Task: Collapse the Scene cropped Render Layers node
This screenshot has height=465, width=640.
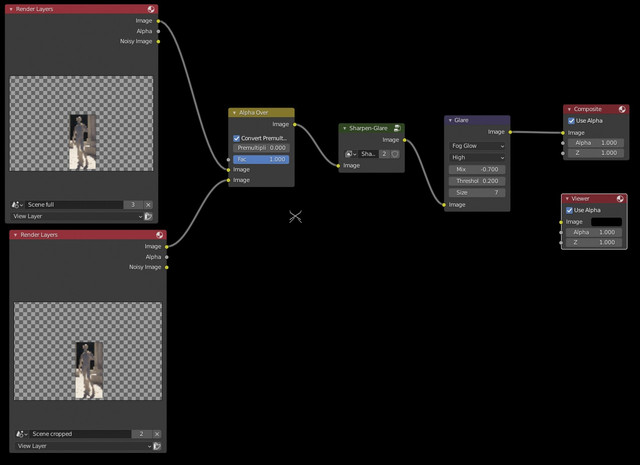Action: (x=16, y=235)
